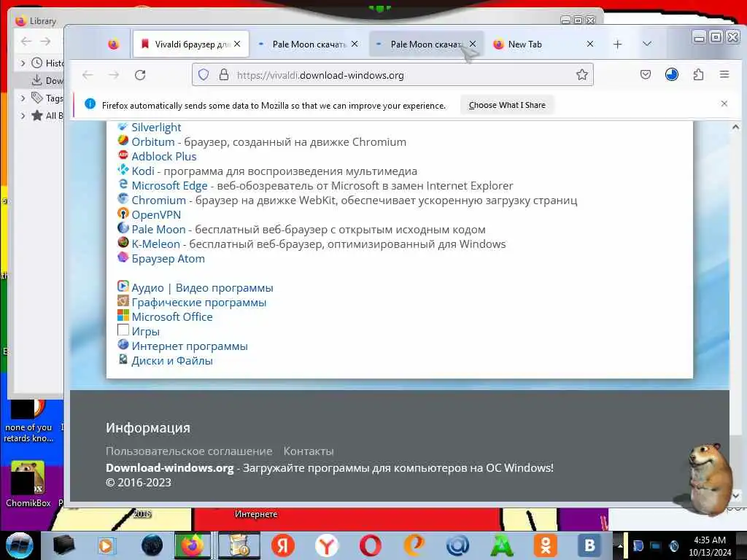This screenshot has width=747, height=560.
Task: Open the Kodi link
Action: [x=143, y=171]
